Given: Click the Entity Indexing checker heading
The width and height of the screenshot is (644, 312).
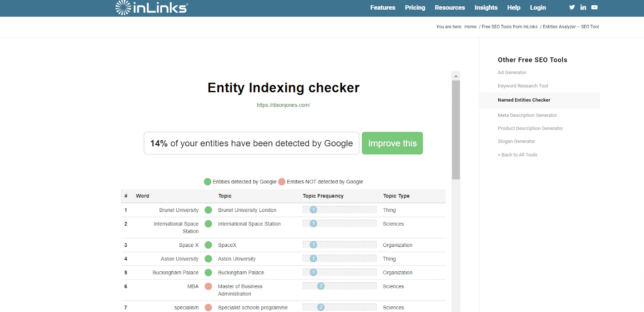Looking at the screenshot, I should 283,87.
